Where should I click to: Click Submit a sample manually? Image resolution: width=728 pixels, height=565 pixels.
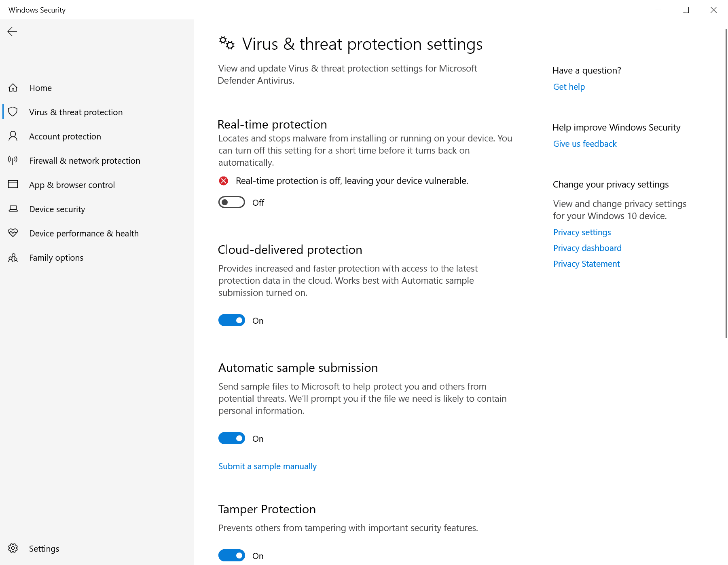pyautogui.click(x=267, y=466)
